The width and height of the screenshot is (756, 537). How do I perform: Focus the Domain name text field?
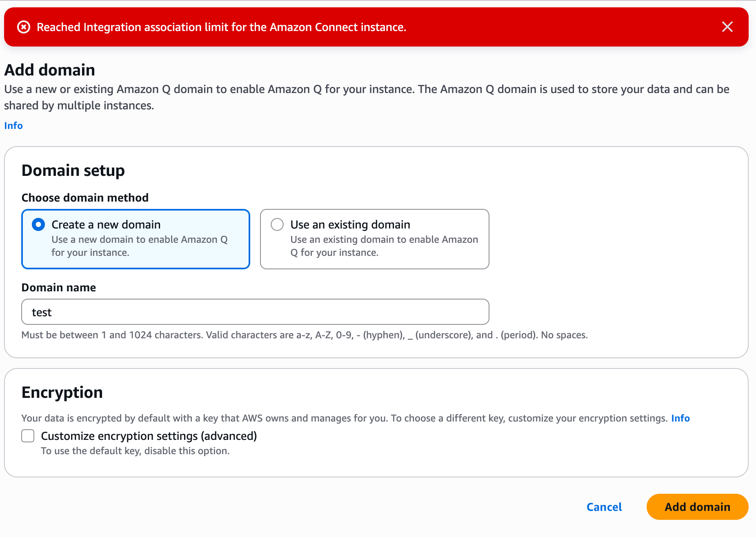coord(255,312)
